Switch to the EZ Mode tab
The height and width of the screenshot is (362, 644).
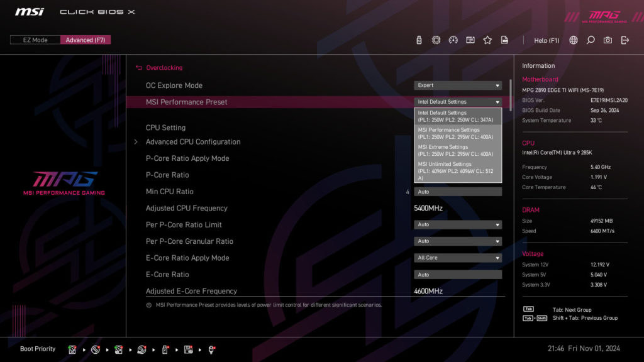coord(35,39)
